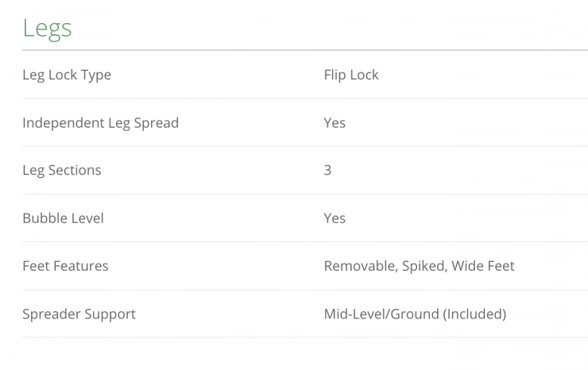Click the Mid-Level text in Spreader Support
Screen dimensions: 588x370
(354, 314)
